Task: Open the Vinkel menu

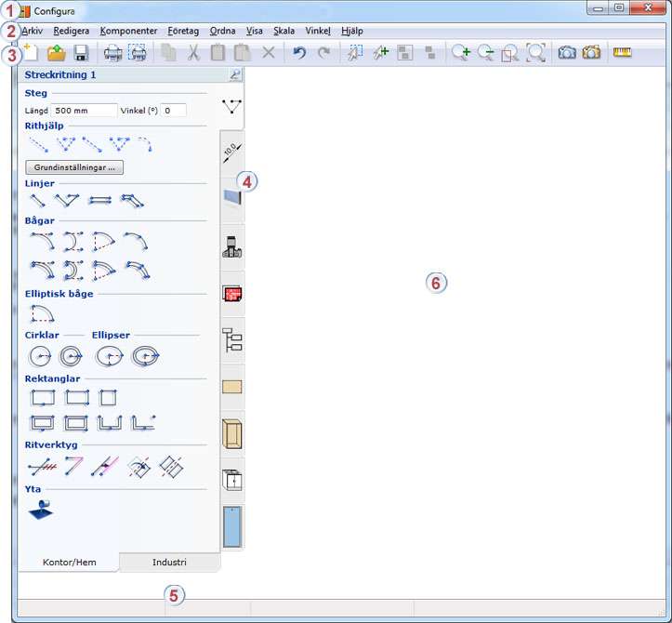Action: pyautogui.click(x=318, y=31)
